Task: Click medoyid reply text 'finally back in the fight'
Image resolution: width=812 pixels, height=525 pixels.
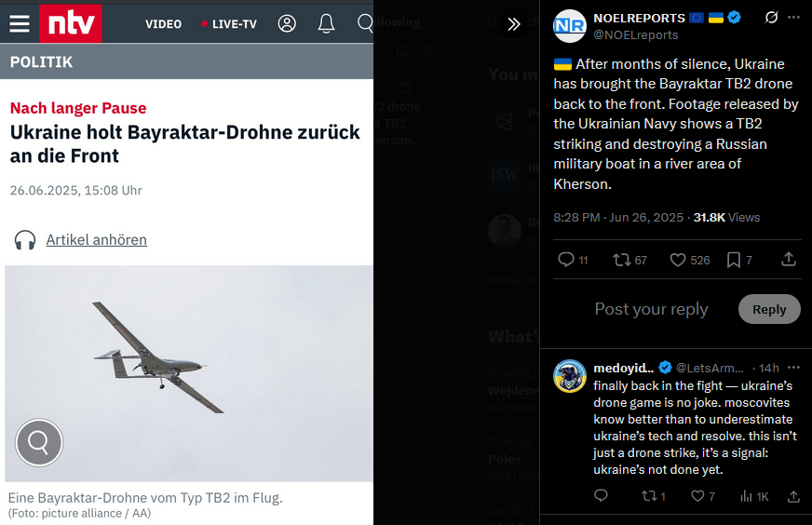Action: coord(695,427)
